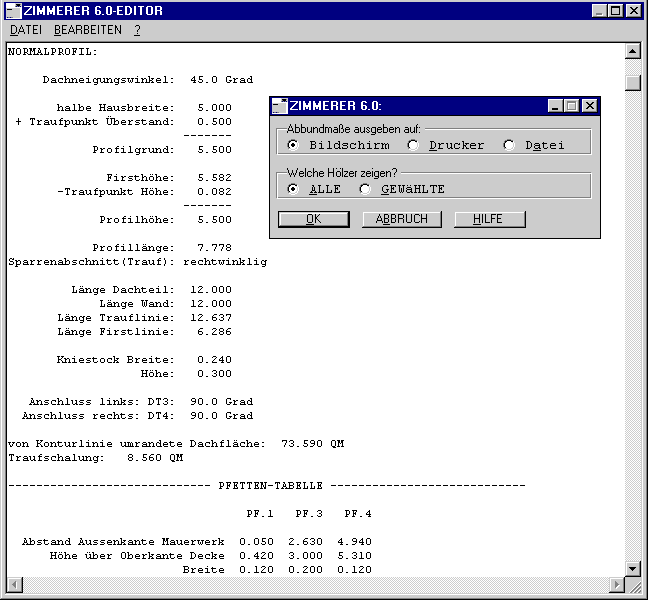The image size is (648, 600).
Task: Confirm the dialog with OK
Action: coord(313,219)
